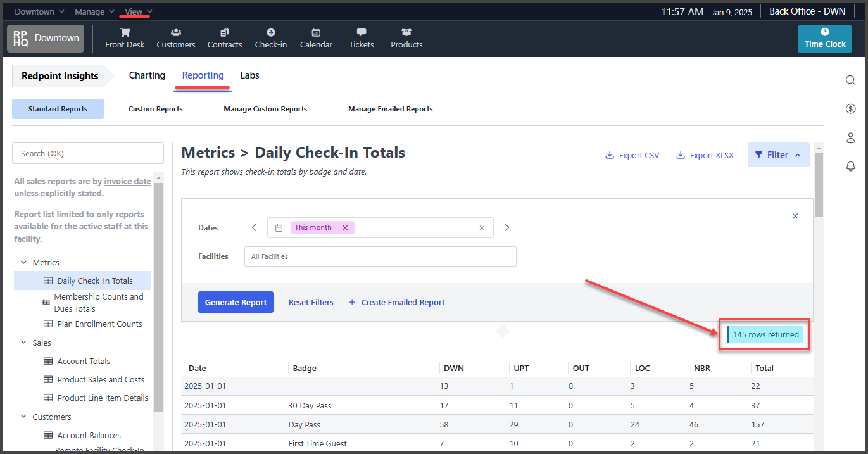Screen dimensions: 868x454
Task: Switch to the Charting tab
Action: tap(147, 75)
